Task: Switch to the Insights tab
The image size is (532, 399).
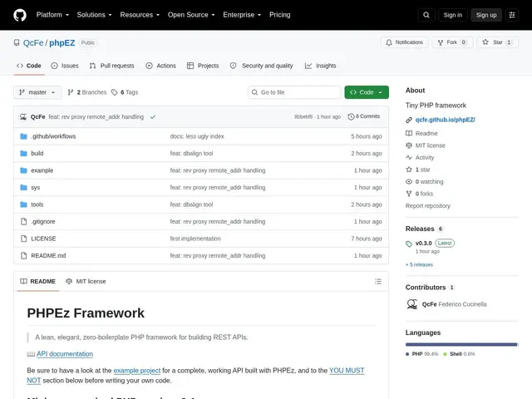Action: click(x=320, y=66)
